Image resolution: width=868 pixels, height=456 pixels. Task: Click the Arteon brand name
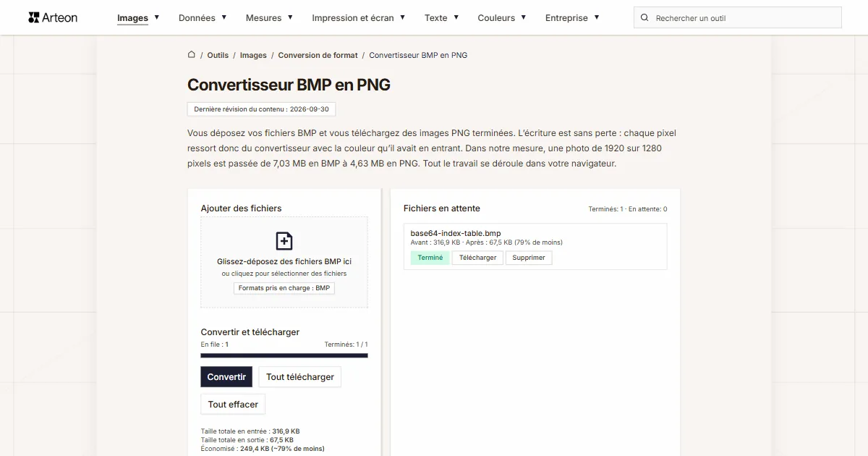click(60, 17)
